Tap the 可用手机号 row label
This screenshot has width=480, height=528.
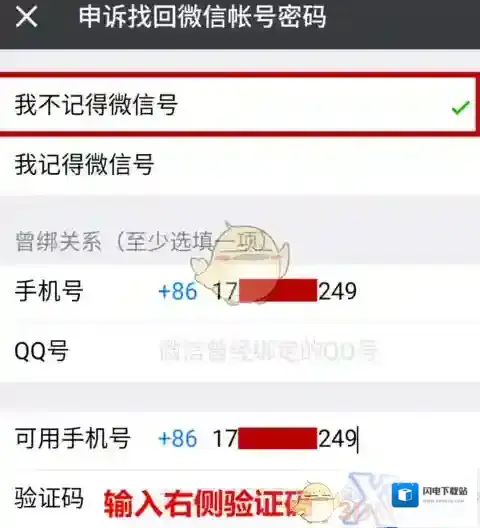[x=73, y=438]
